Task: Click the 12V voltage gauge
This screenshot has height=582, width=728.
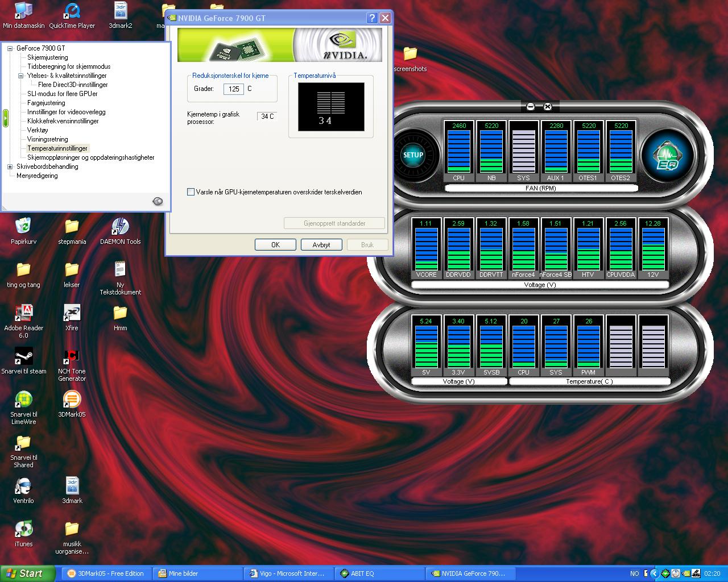Action: coord(653,248)
